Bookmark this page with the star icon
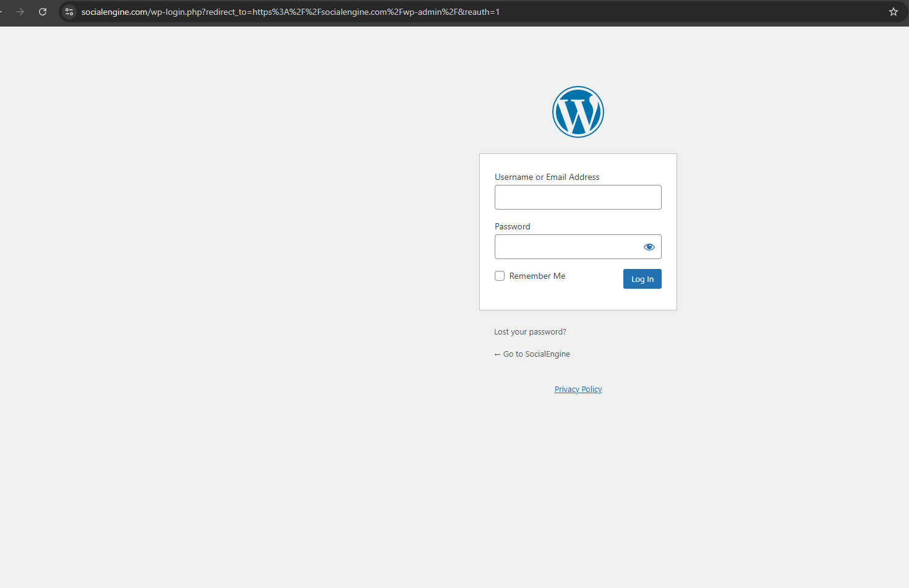909x588 pixels. pos(894,12)
